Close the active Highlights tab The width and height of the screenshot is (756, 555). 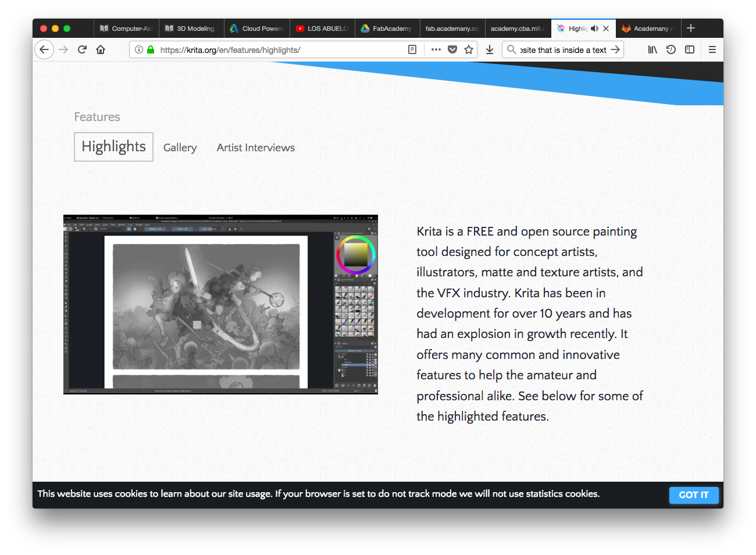606,29
